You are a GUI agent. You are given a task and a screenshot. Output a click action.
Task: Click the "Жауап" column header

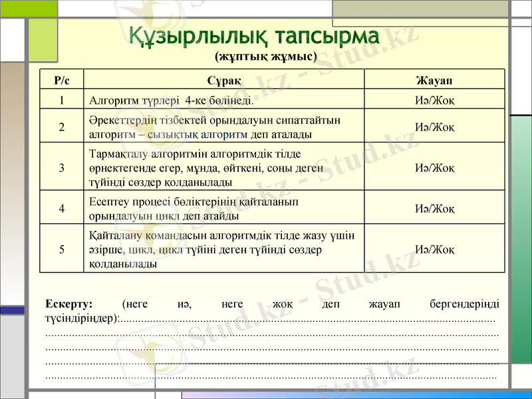click(x=433, y=79)
